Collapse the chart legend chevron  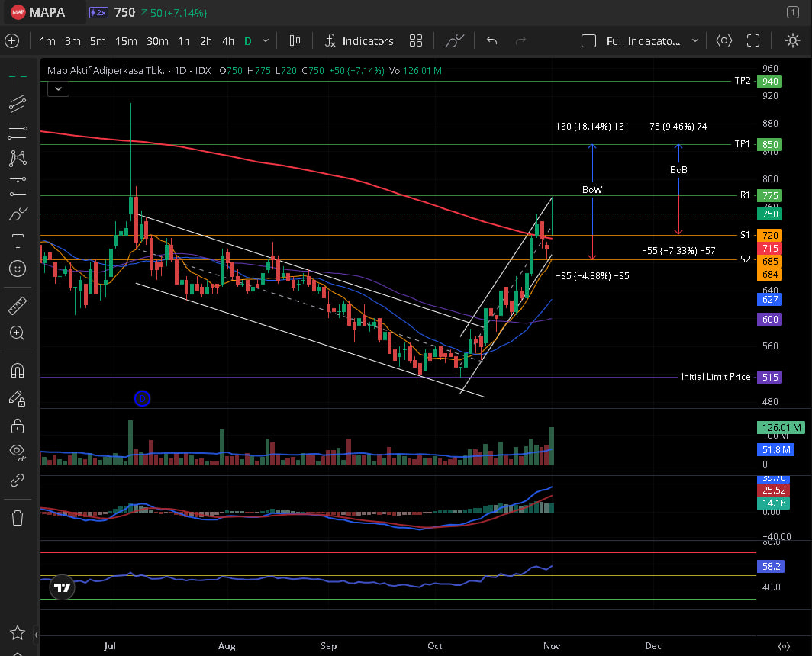click(x=58, y=88)
